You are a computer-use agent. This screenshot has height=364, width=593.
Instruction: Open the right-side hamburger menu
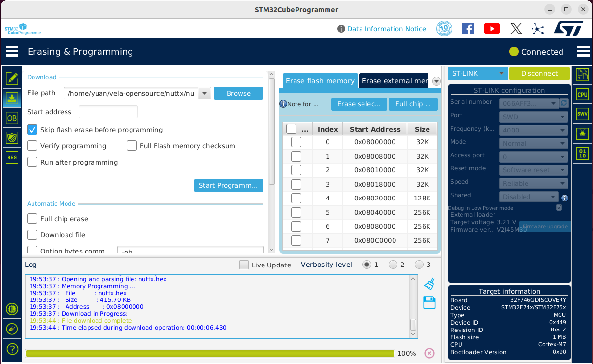(x=583, y=51)
